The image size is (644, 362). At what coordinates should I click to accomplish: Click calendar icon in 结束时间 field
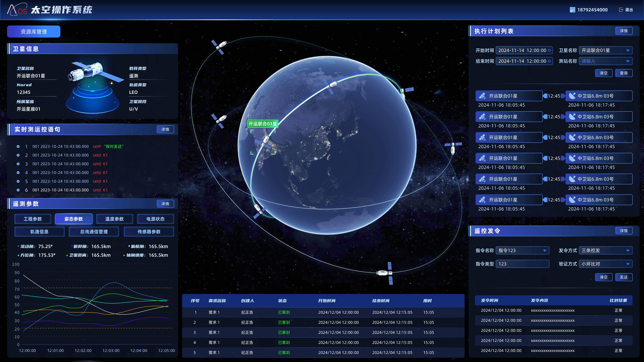[549, 61]
